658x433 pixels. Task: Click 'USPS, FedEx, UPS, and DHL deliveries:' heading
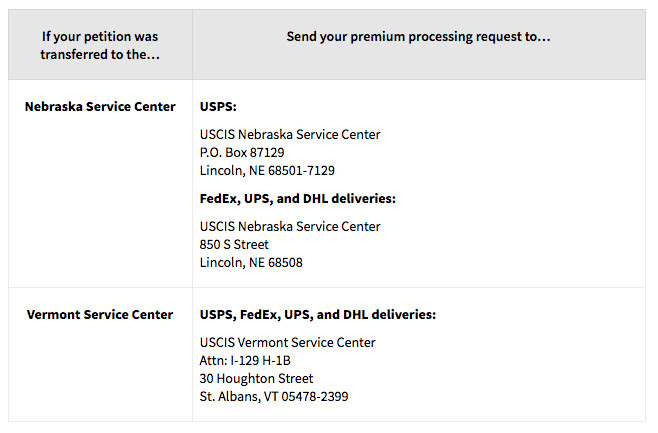coord(318,315)
